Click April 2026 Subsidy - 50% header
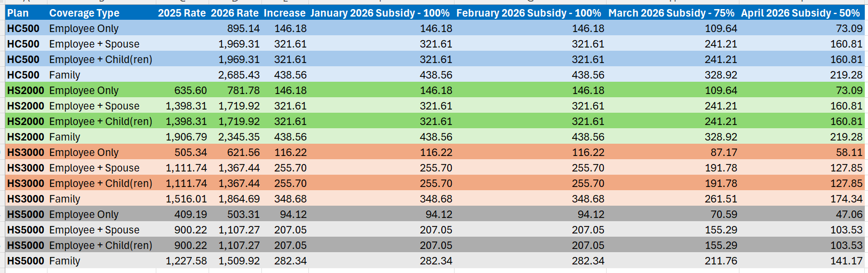Screen dimensions: 868x273 pos(800,13)
